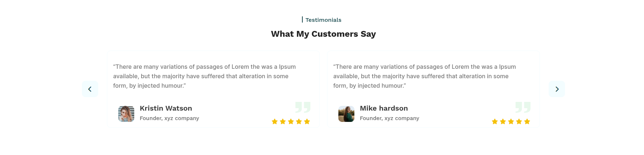The width and height of the screenshot is (644, 155).
Task: Click the quote mark icon in Mike hardson's card
Action: (523, 107)
